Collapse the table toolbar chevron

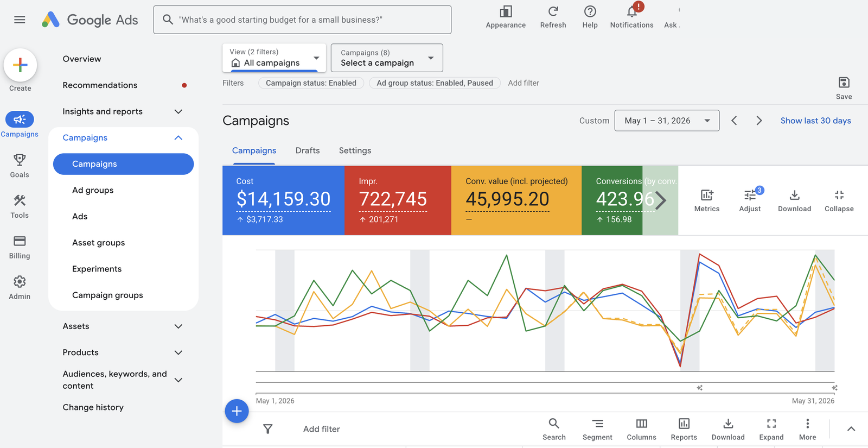pyautogui.click(x=851, y=429)
